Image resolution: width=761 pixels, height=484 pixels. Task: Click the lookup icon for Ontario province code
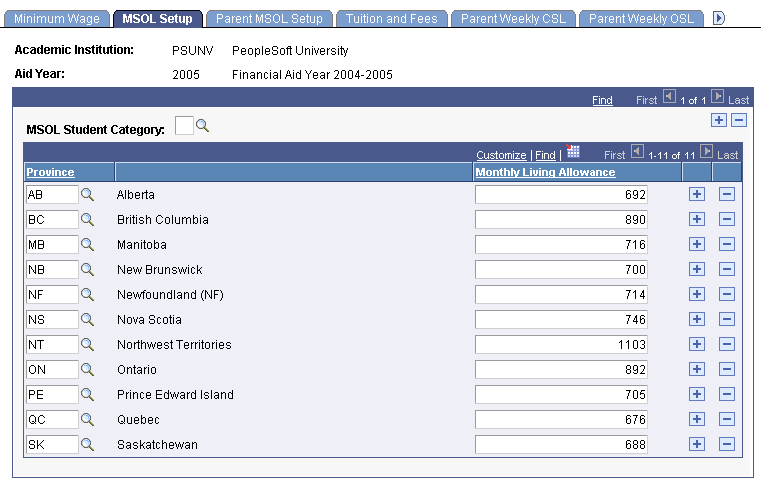87,370
